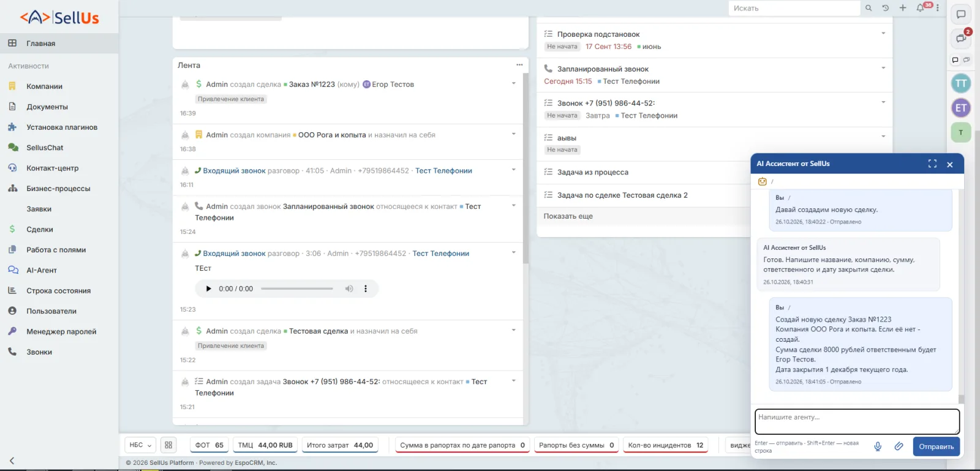980x471 pixels.
Task: Click the robot icon in assistant header
Action: click(x=763, y=181)
